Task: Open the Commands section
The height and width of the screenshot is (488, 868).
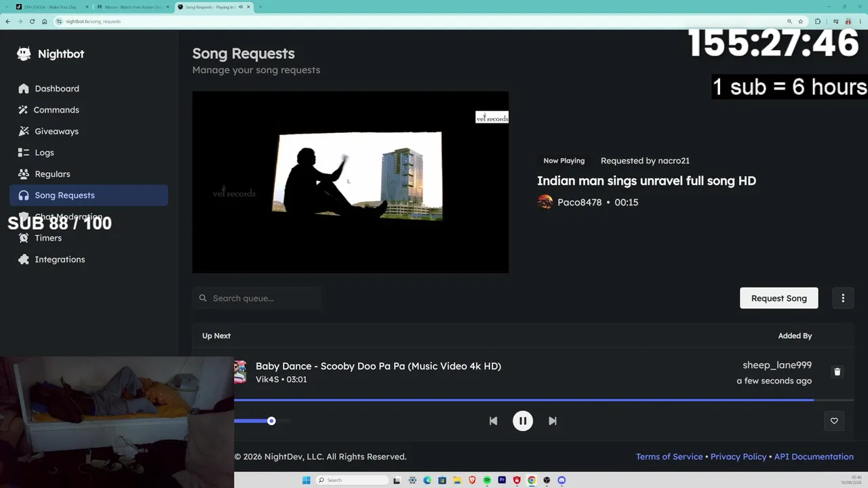Action: click(x=89, y=110)
